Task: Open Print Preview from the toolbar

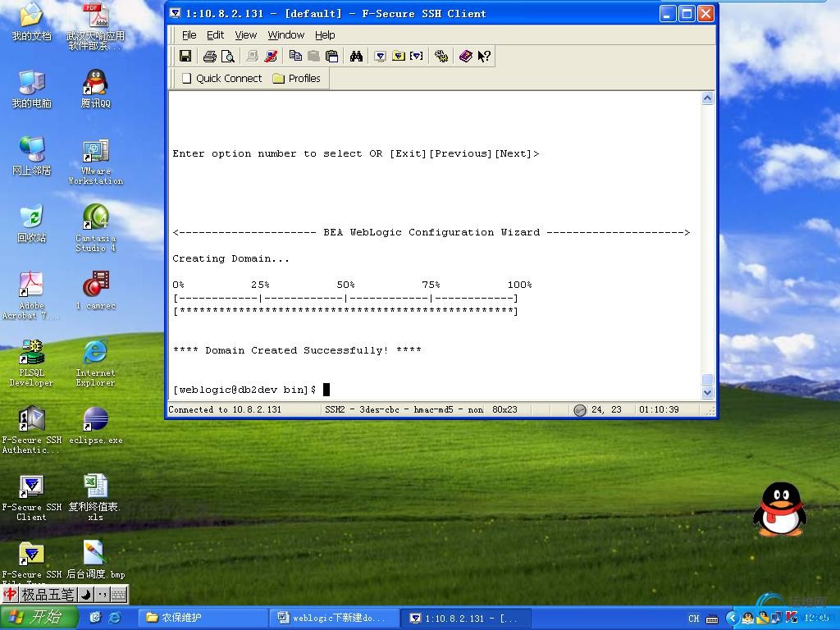Action: coord(227,56)
